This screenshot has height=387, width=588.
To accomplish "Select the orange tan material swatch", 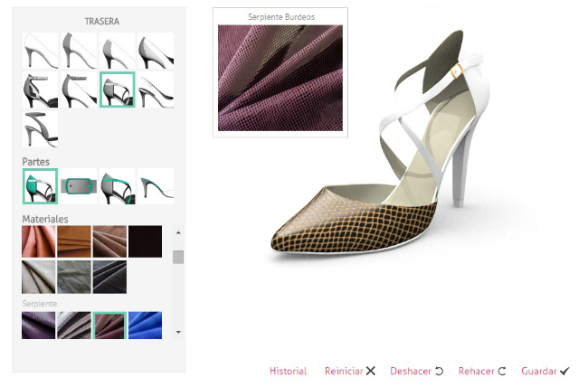I will point(74,241).
